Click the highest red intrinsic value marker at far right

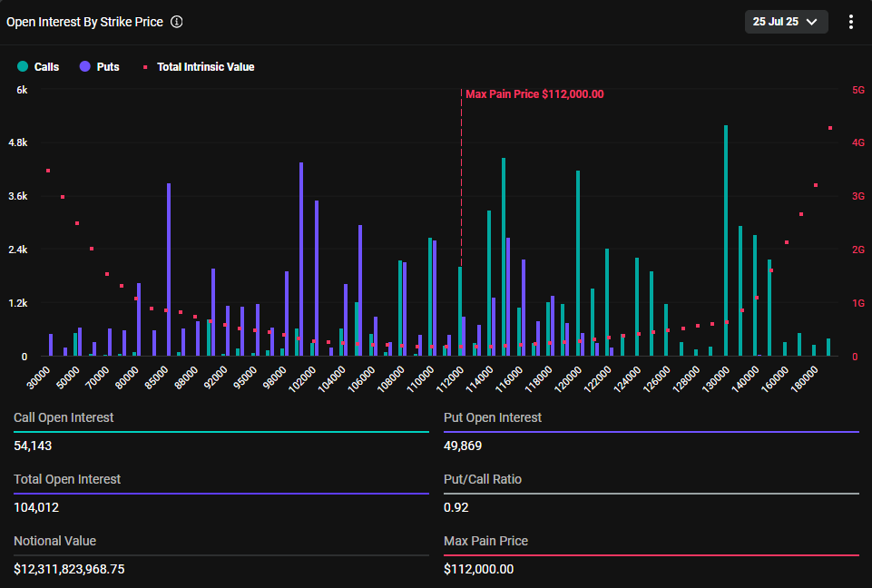(x=830, y=128)
